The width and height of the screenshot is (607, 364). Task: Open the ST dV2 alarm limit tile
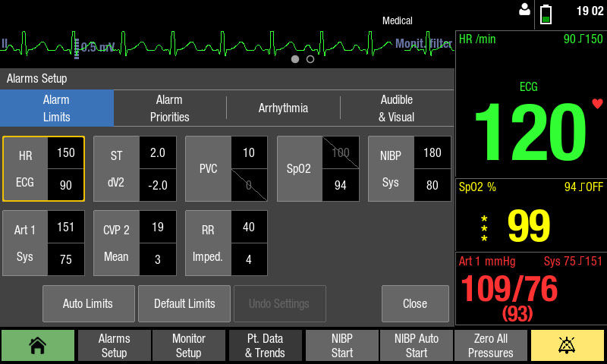tap(135, 168)
